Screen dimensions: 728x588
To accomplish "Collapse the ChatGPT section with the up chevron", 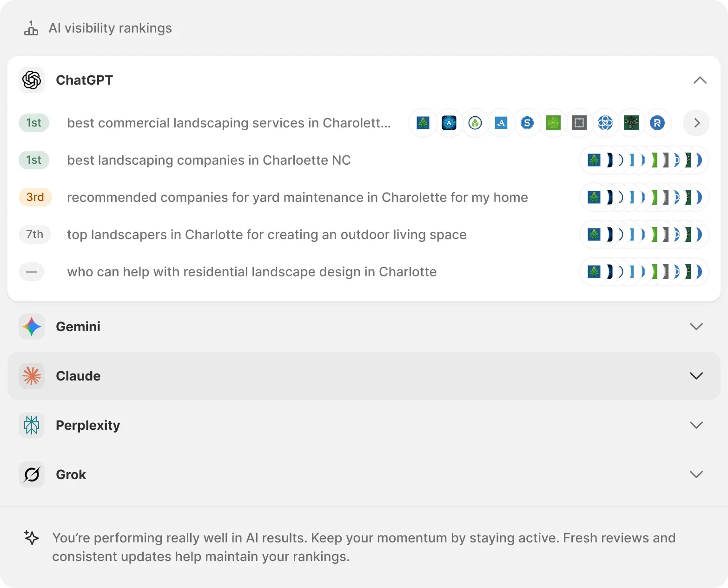I will [x=700, y=80].
